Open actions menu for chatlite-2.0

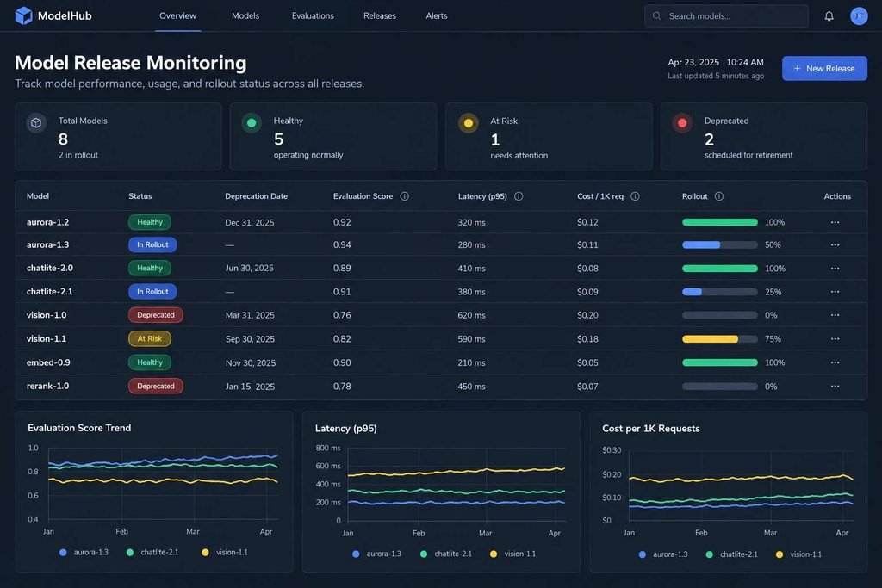click(835, 268)
